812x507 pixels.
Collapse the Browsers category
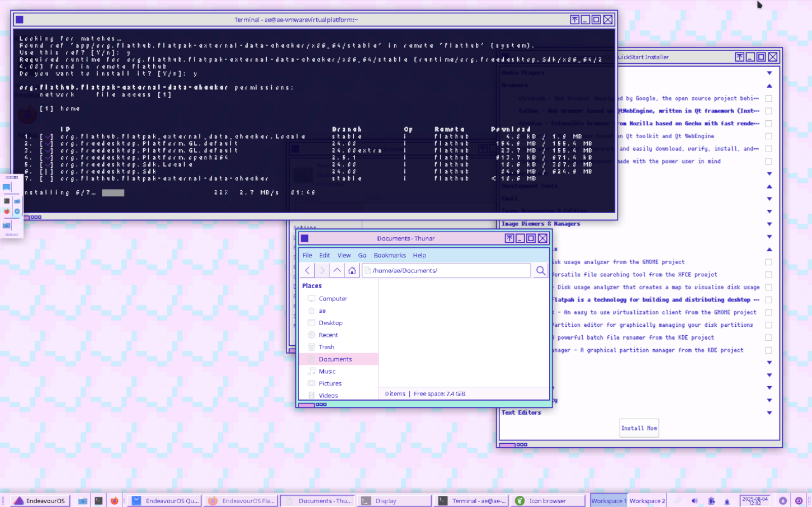(x=769, y=86)
